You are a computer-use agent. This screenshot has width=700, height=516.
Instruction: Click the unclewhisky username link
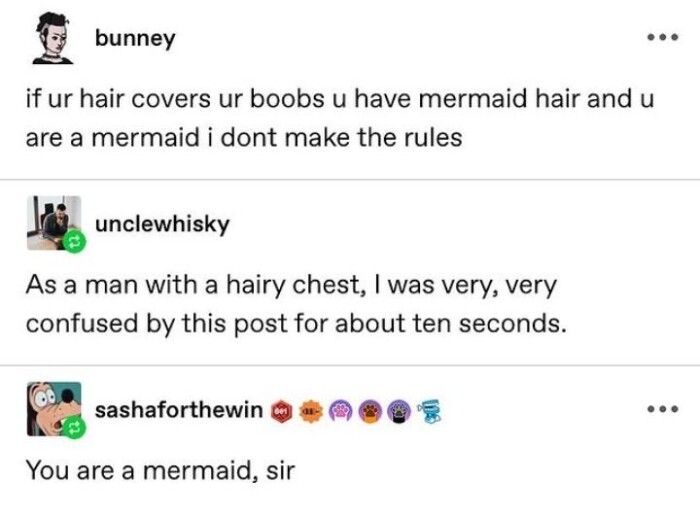(x=162, y=224)
